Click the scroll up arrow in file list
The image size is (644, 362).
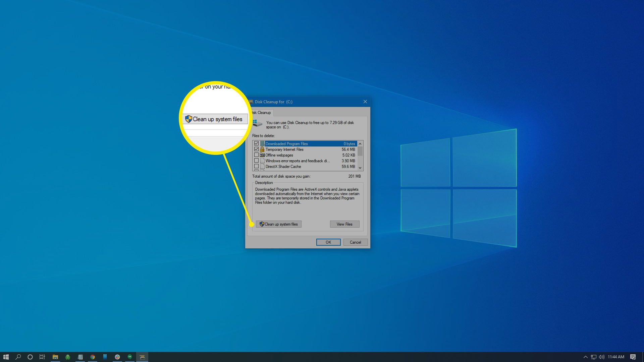click(x=360, y=144)
